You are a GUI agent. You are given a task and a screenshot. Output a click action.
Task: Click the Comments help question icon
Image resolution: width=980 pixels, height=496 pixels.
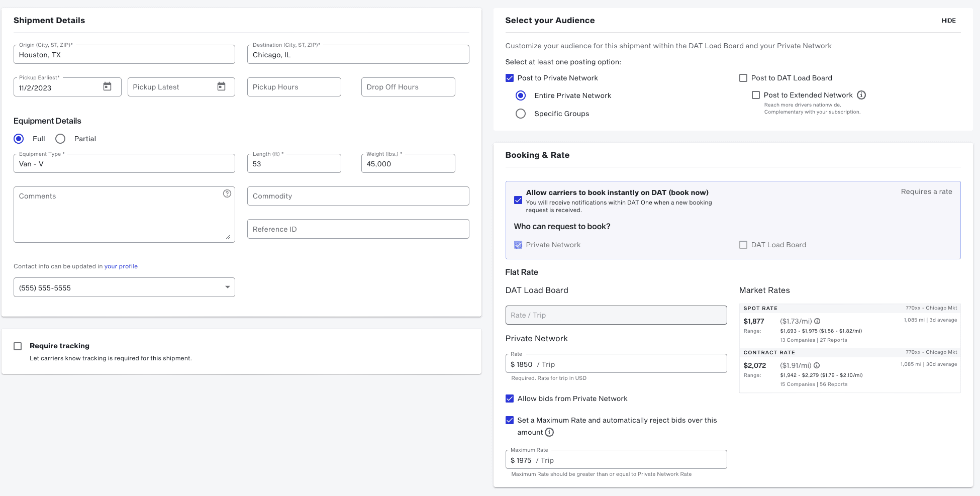tap(227, 193)
